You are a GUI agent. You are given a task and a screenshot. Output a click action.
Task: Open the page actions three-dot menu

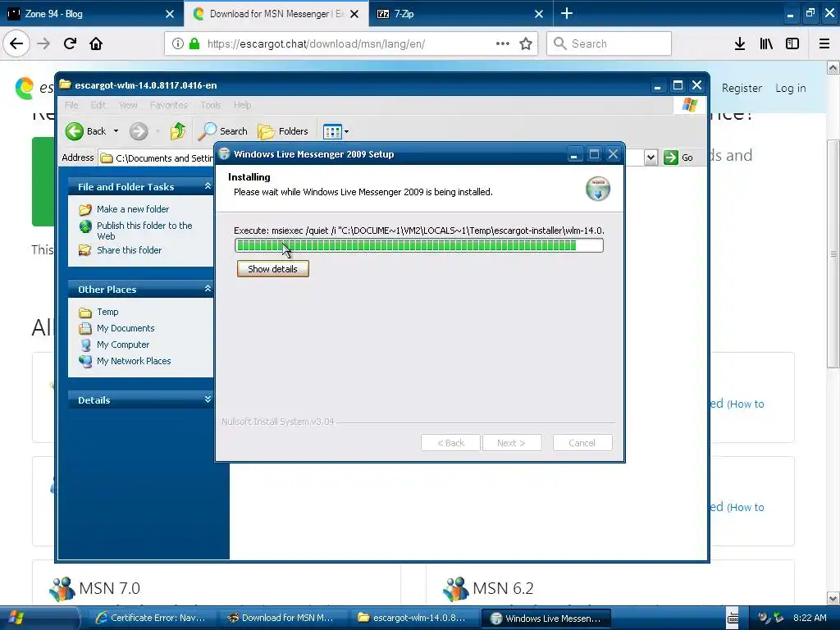503,43
